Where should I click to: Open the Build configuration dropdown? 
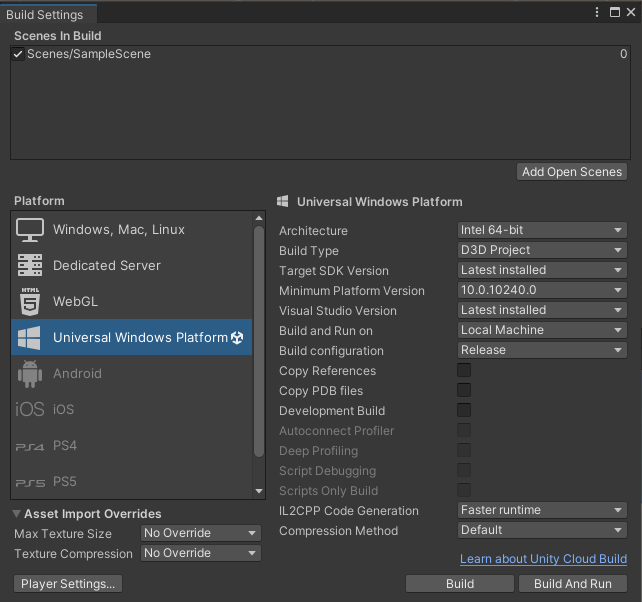point(542,350)
